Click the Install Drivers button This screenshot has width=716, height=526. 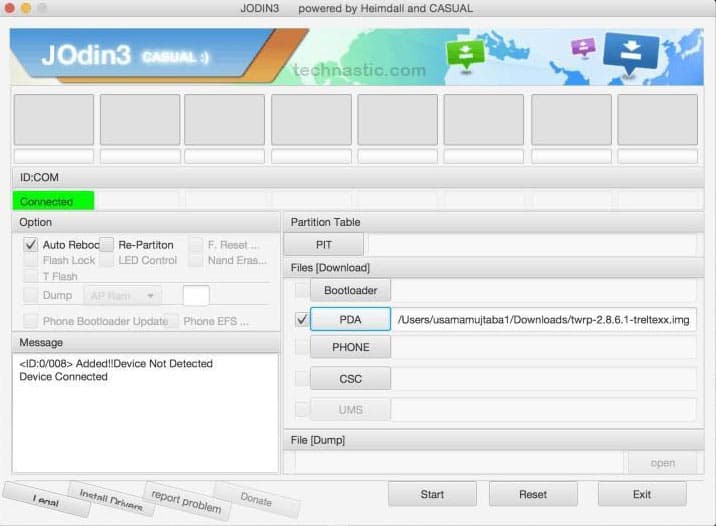[x=111, y=499]
